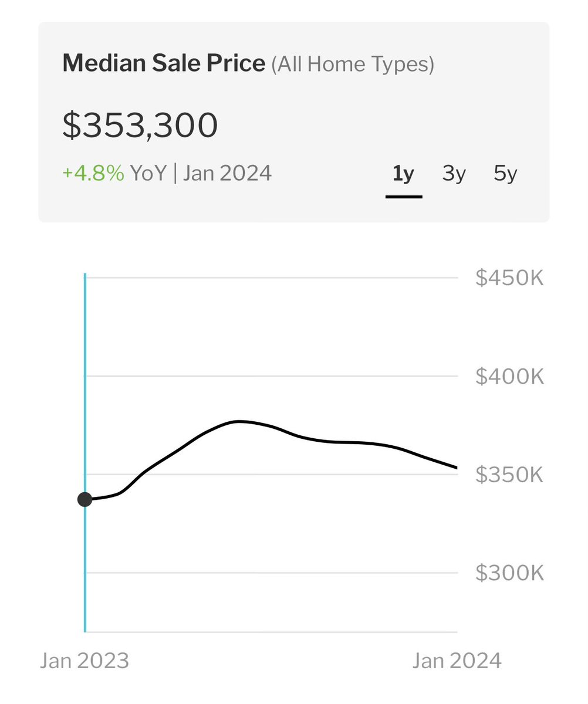
Task: Click the underline indicator beneath 1y
Action: (x=404, y=197)
